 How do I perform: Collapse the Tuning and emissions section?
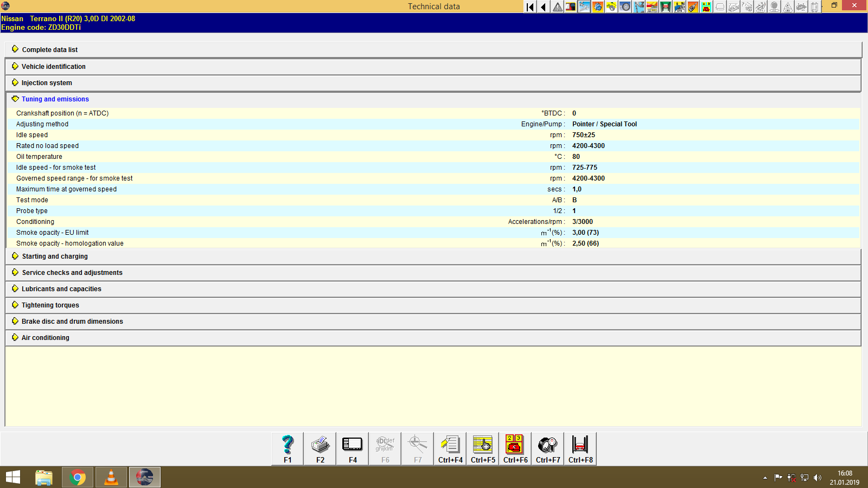pyautogui.click(x=55, y=99)
